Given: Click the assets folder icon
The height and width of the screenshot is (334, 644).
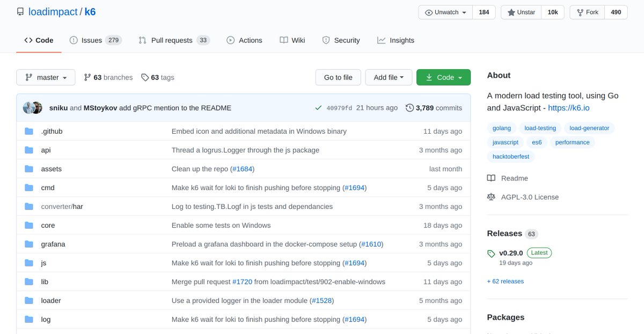Looking at the screenshot, I should (x=29, y=169).
